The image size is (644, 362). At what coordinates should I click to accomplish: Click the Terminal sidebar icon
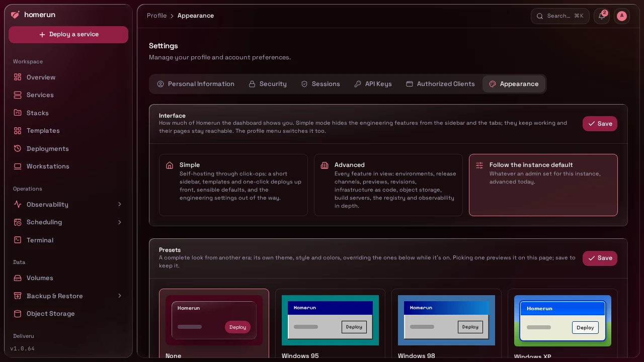coord(18,240)
